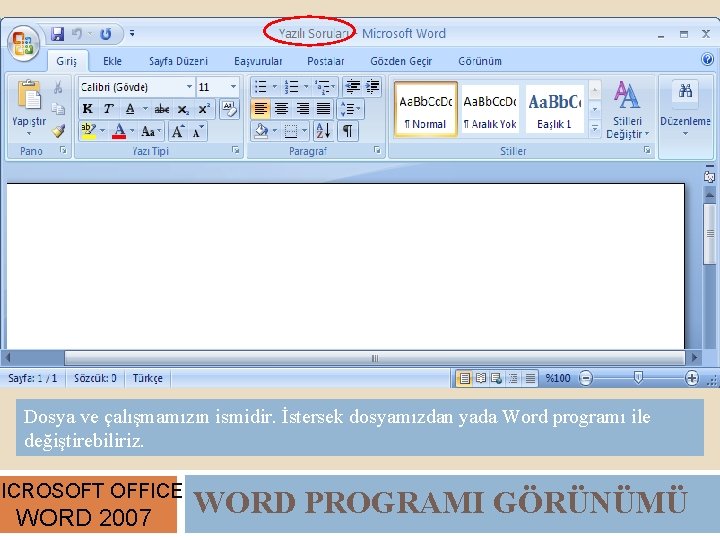Viewport: 720px width, 540px height.
Task: Open Word help question mark icon
Action: click(707, 59)
